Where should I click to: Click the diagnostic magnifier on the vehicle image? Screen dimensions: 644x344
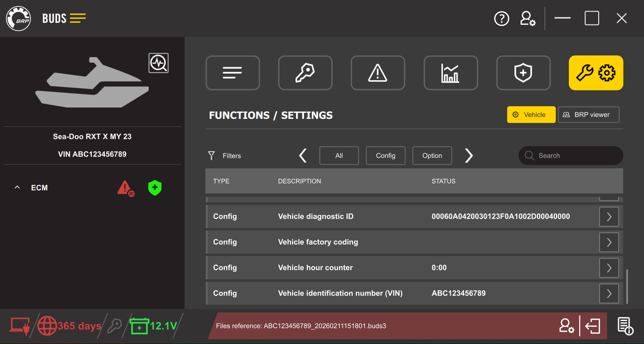tap(158, 63)
